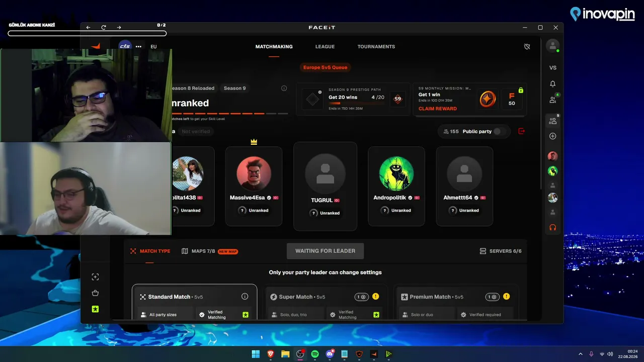This screenshot has width=644, height=362.
Task: Open the locked F 50 reward
Action: pos(512,99)
